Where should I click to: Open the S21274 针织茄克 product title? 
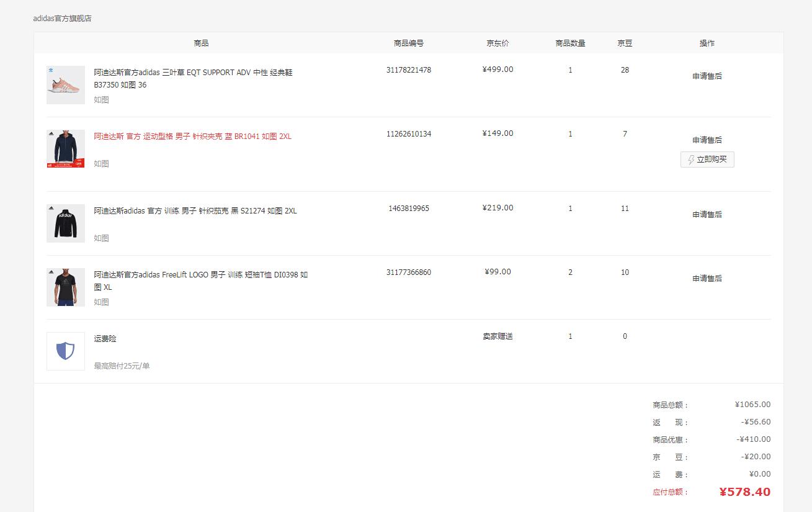[195, 211]
